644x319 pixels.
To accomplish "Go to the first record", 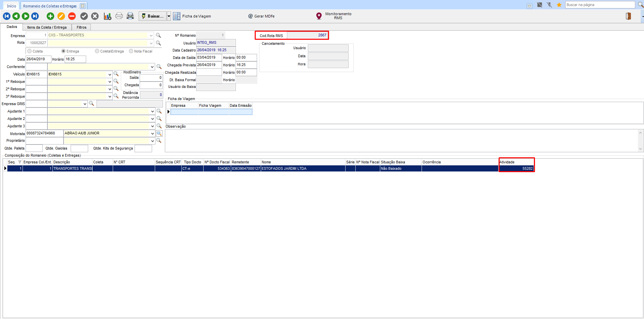I will tap(7, 16).
